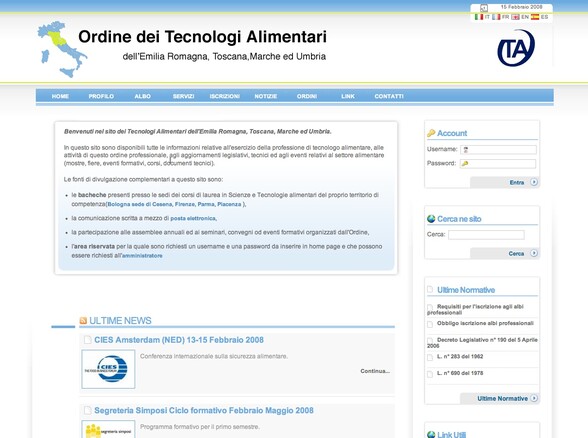Image resolution: width=588 pixels, height=438 pixels.
Task: Click the arrow icon next to Cerca
Action: coord(534,254)
